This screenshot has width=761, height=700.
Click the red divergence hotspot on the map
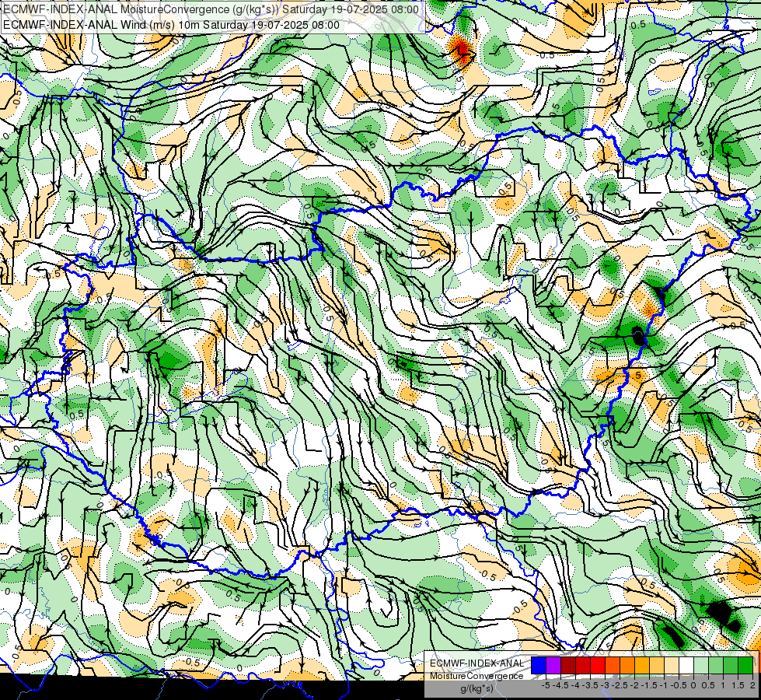click(462, 50)
